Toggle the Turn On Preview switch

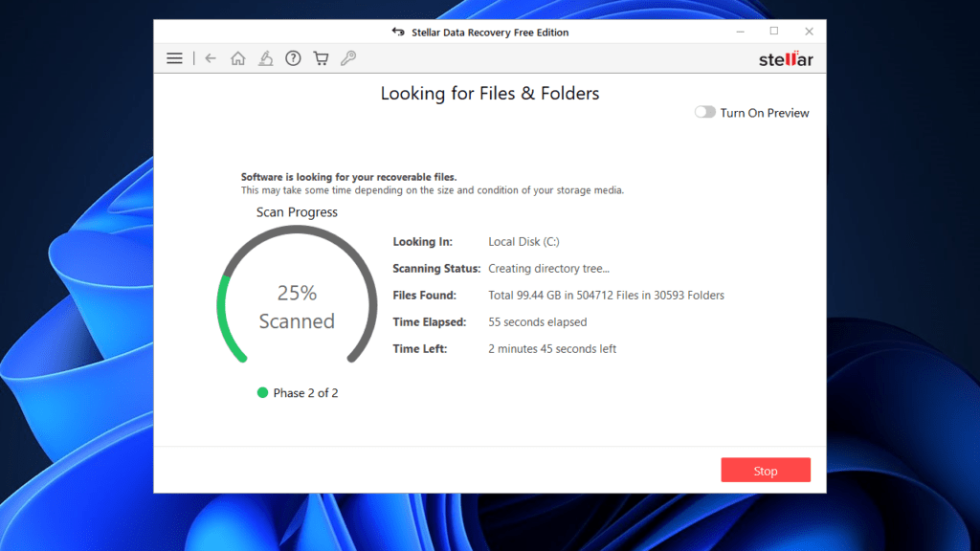coord(705,113)
